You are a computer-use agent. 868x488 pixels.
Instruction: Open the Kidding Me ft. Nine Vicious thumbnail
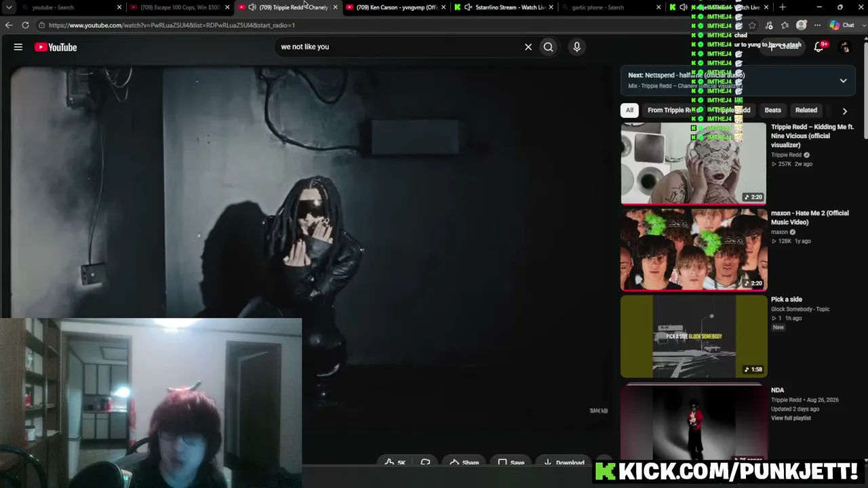[x=694, y=163]
